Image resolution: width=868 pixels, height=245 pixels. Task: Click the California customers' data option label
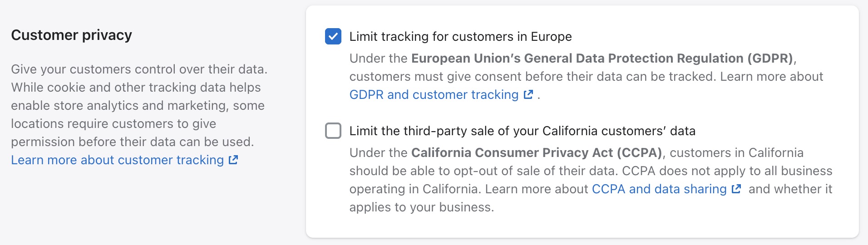coord(522,131)
